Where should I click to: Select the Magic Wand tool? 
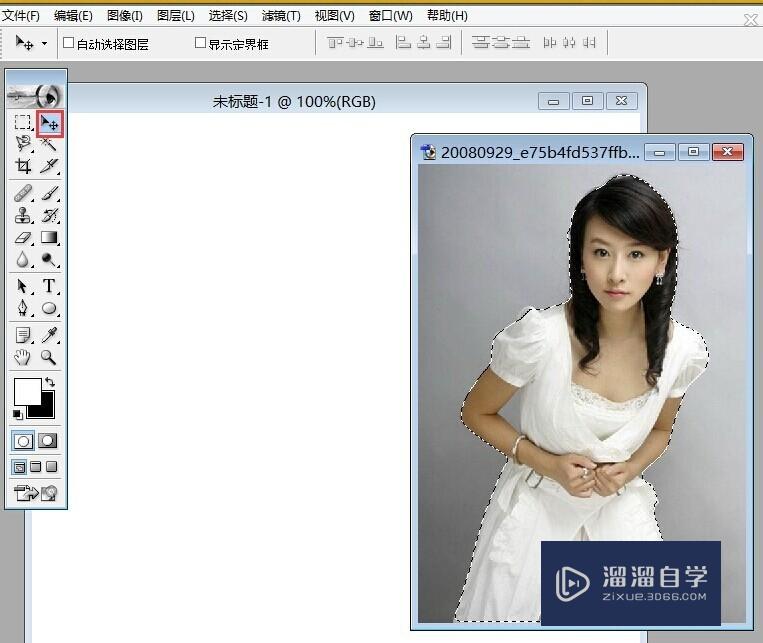[49, 144]
